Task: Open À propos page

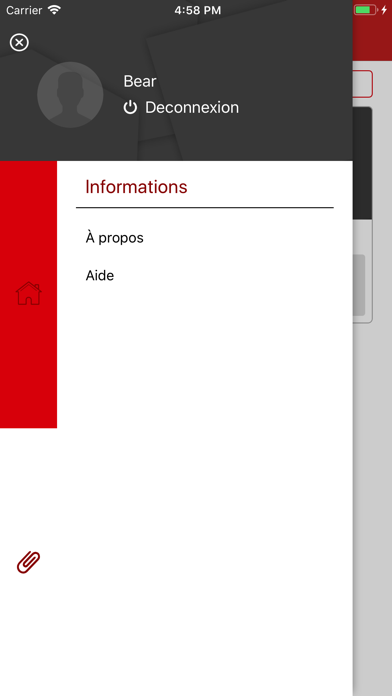Action: (x=115, y=238)
